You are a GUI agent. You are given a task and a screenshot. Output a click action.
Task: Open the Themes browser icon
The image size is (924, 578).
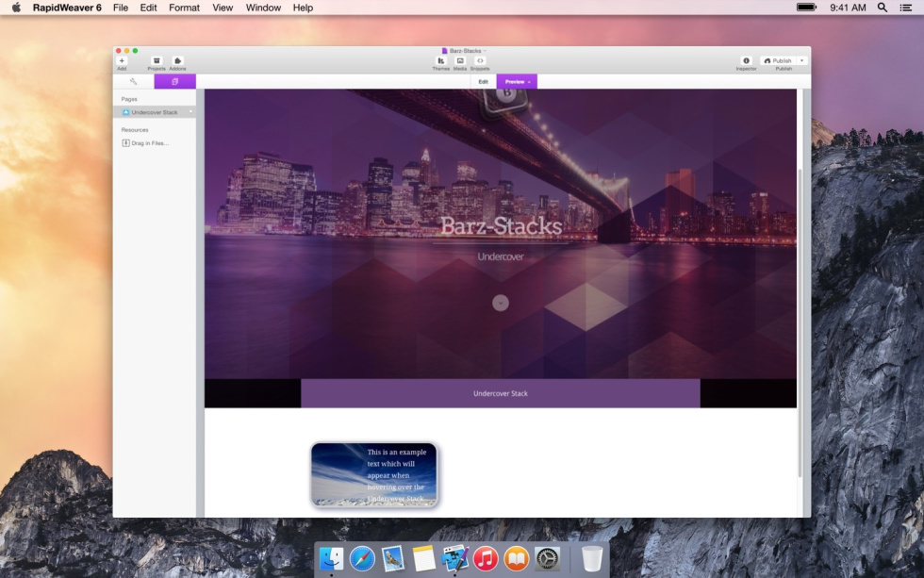coord(441,60)
